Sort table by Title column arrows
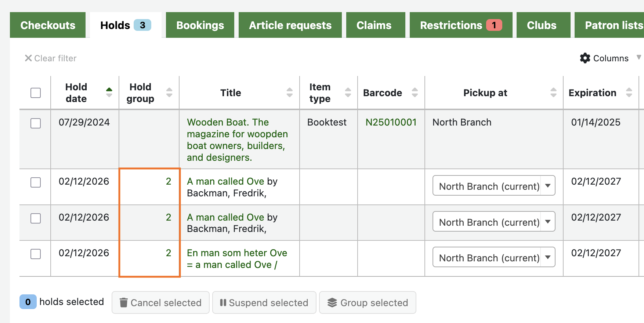Image resolution: width=644 pixels, height=323 pixels. [x=290, y=92]
